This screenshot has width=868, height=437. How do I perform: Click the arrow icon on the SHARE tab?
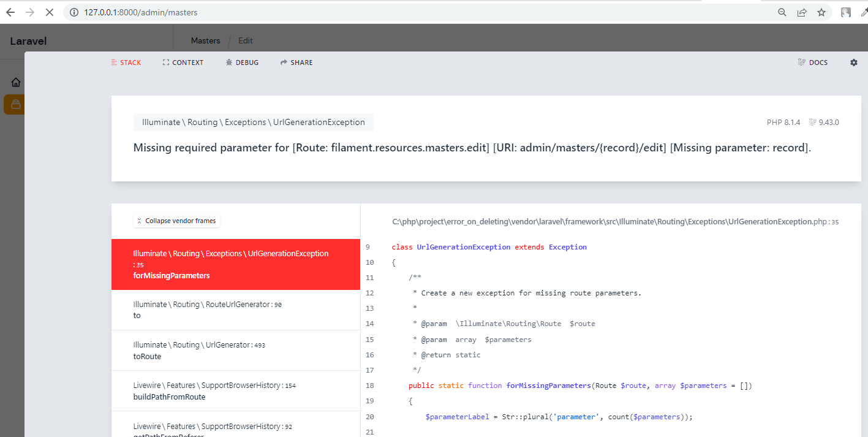[x=282, y=62]
